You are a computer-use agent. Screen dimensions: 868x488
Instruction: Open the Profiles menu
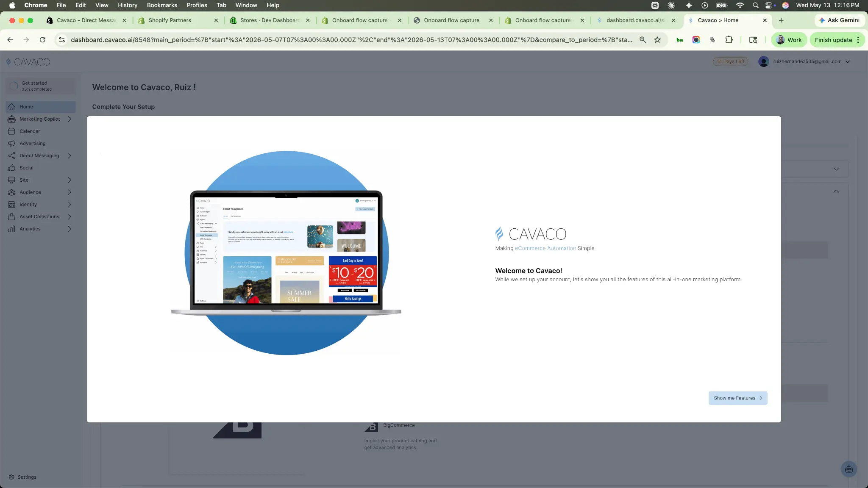pyautogui.click(x=197, y=5)
